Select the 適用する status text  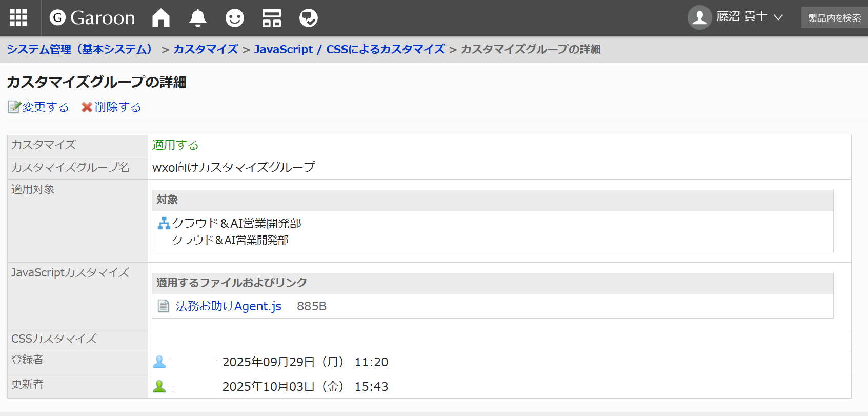(x=175, y=145)
